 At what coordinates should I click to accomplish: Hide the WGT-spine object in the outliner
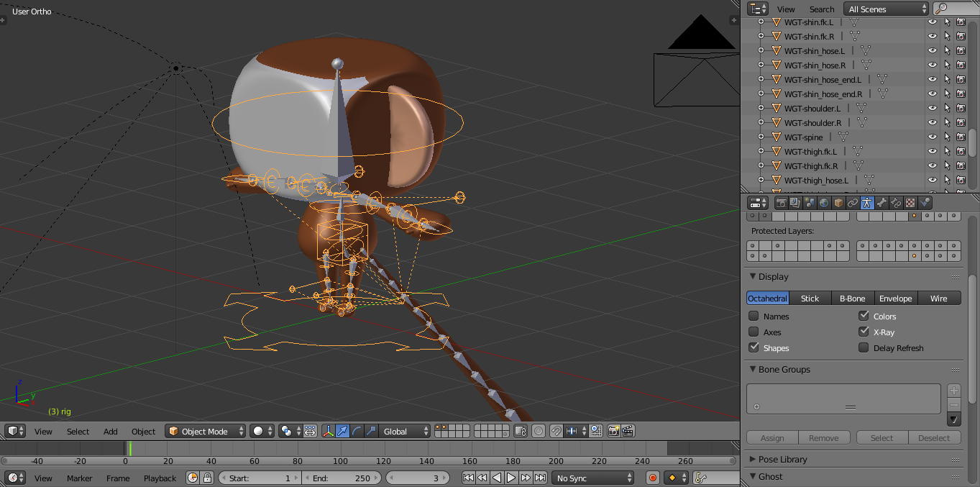(x=933, y=137)
